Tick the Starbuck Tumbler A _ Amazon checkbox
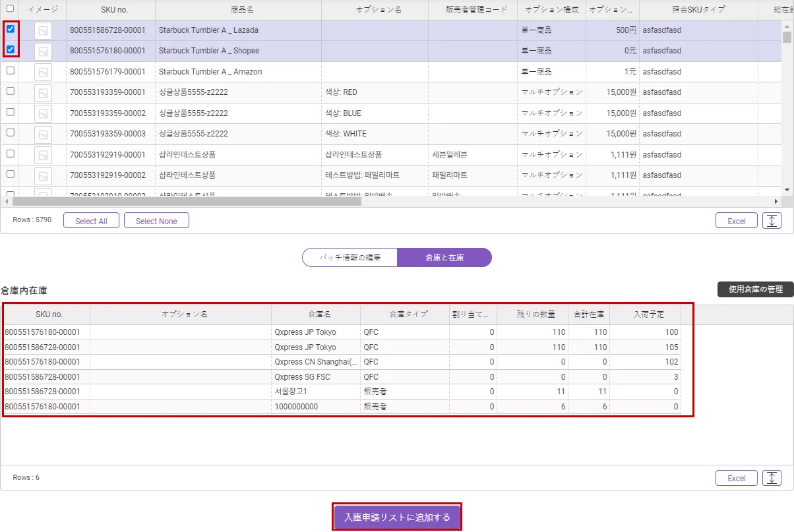Image resolution: width=794 pixels, height=532 pixels. [x=11, y=71]
